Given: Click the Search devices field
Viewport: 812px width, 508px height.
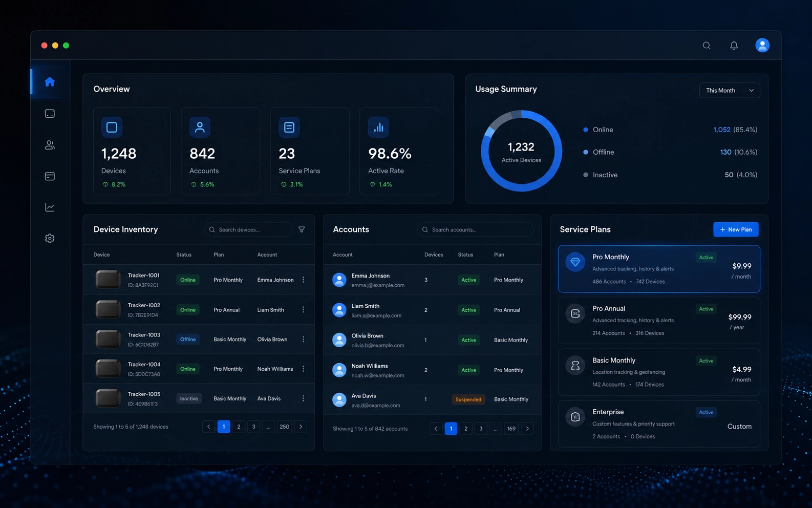Looking at the screenshot, I should point(249,229).
